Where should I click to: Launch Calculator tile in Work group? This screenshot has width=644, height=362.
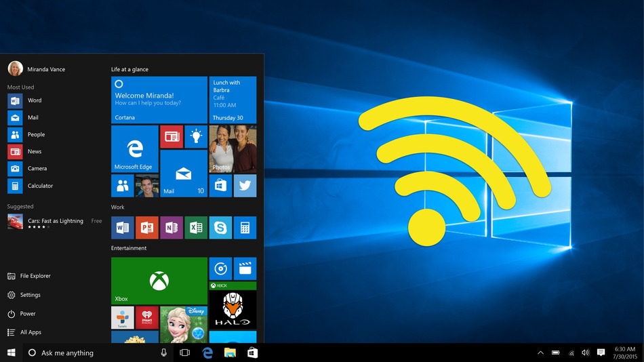point(245,228)
